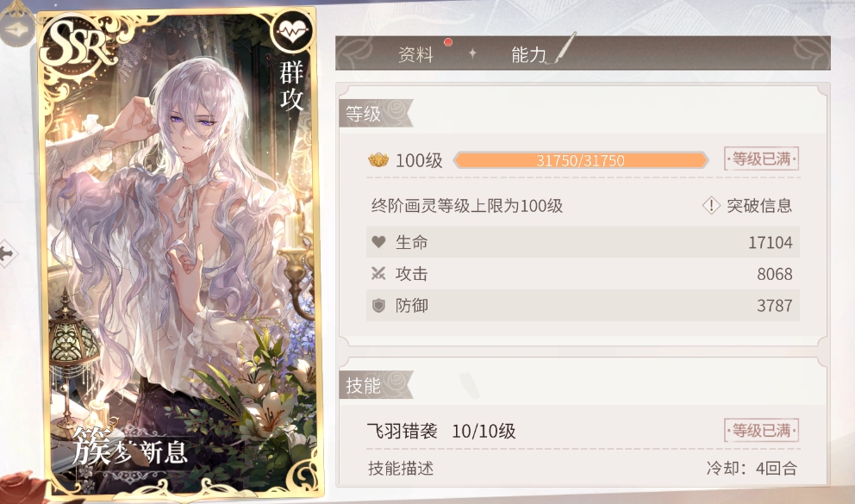The height and width of the screenshot is (504, 855).
Task: Click the shield icon beside 防御
Action: click(x=378, y=306)
